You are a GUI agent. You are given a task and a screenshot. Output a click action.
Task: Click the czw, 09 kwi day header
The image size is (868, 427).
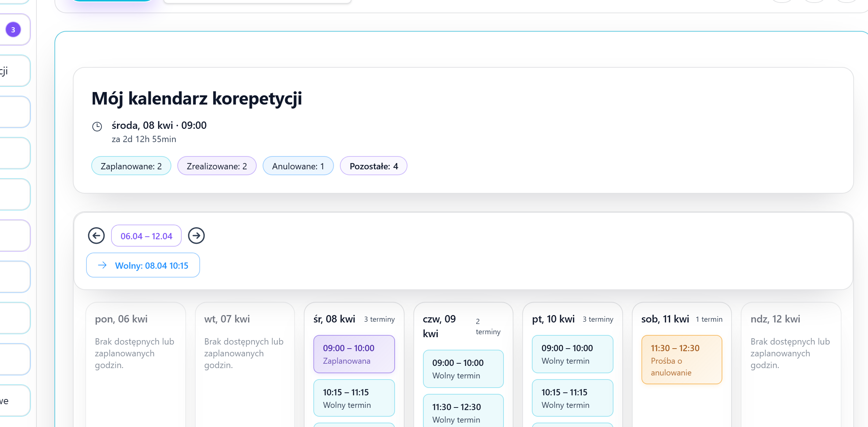pos(440,326)
